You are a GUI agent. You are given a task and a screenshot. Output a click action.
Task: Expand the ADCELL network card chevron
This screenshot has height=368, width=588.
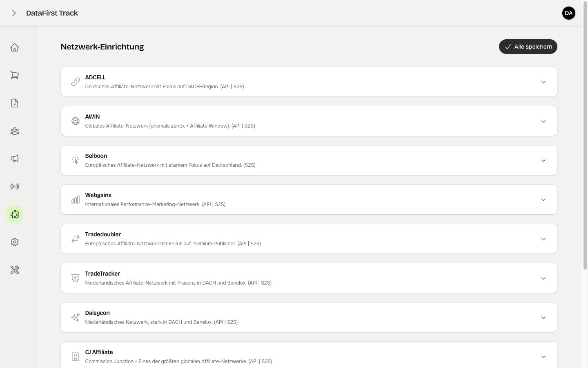point(543,82)
